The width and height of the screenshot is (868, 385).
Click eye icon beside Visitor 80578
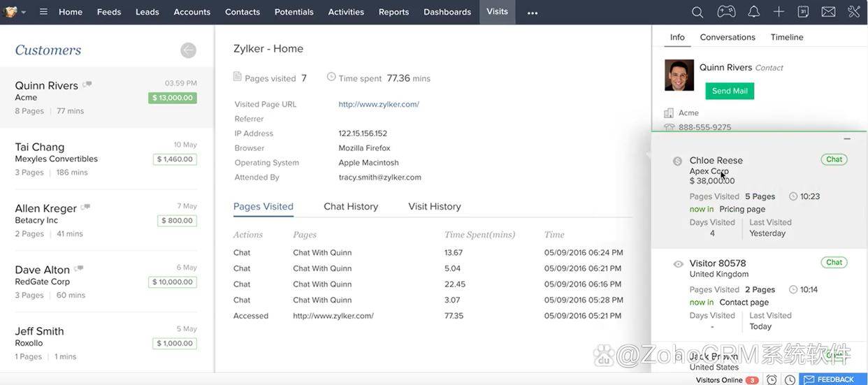[x=678, y=264]
